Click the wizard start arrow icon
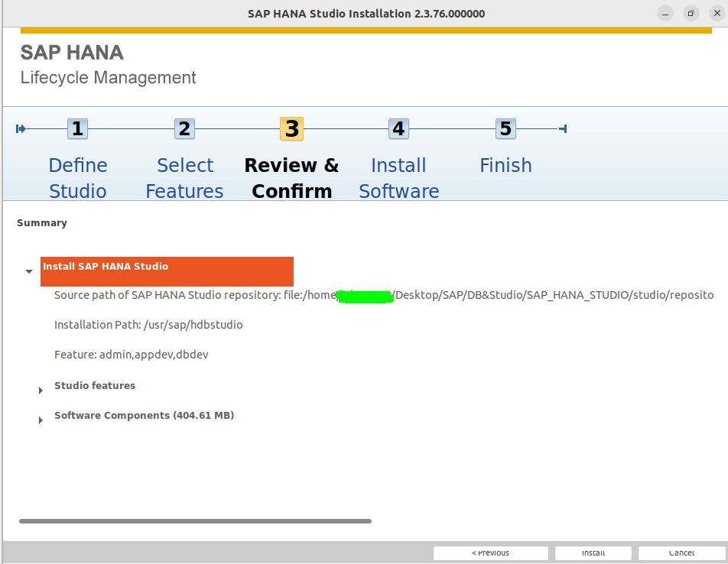Image resolution: width=728 pixels, height=564 pixels. coord(21,129)
